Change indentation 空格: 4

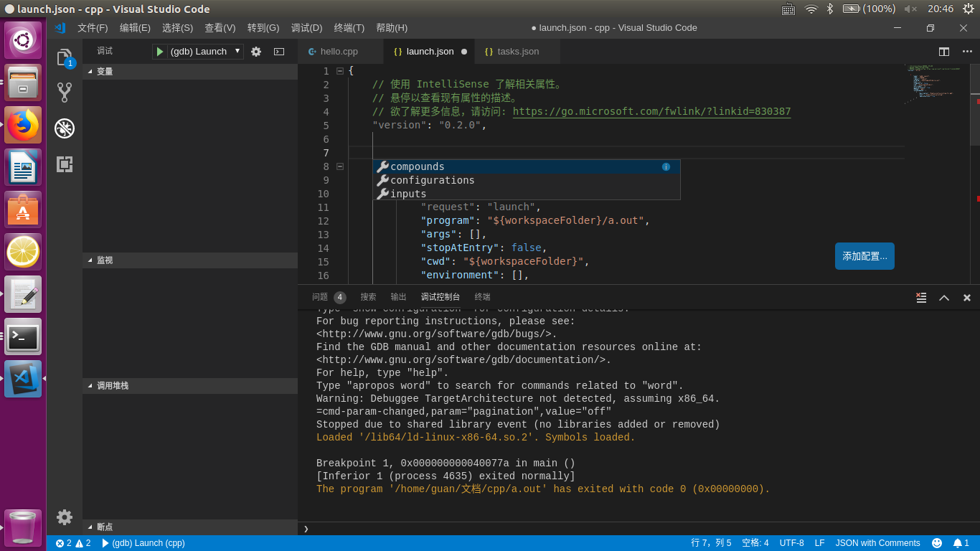(755, 543)
